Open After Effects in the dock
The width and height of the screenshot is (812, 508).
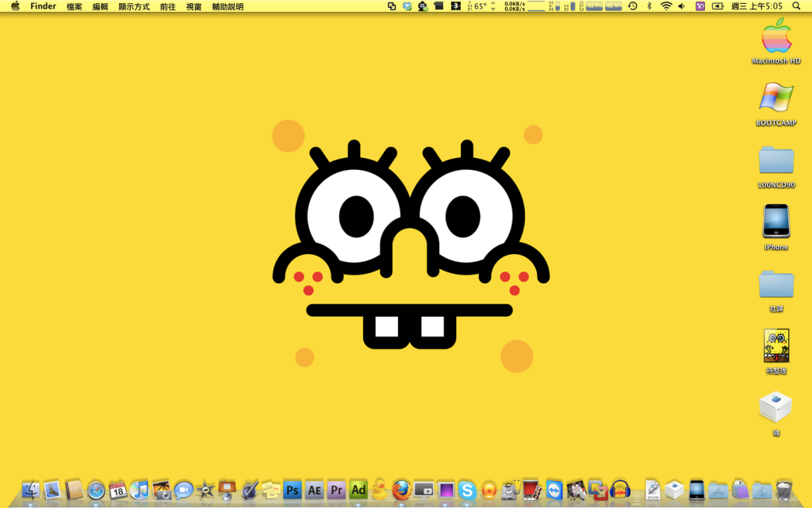tap(314, 490)
